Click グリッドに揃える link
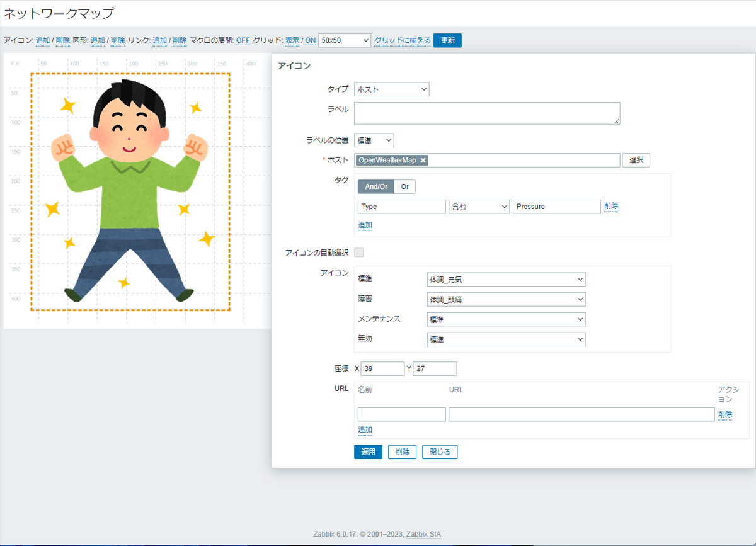Image resolution: width=756 pixels, height=546 pixels. [x=403, y=40]
